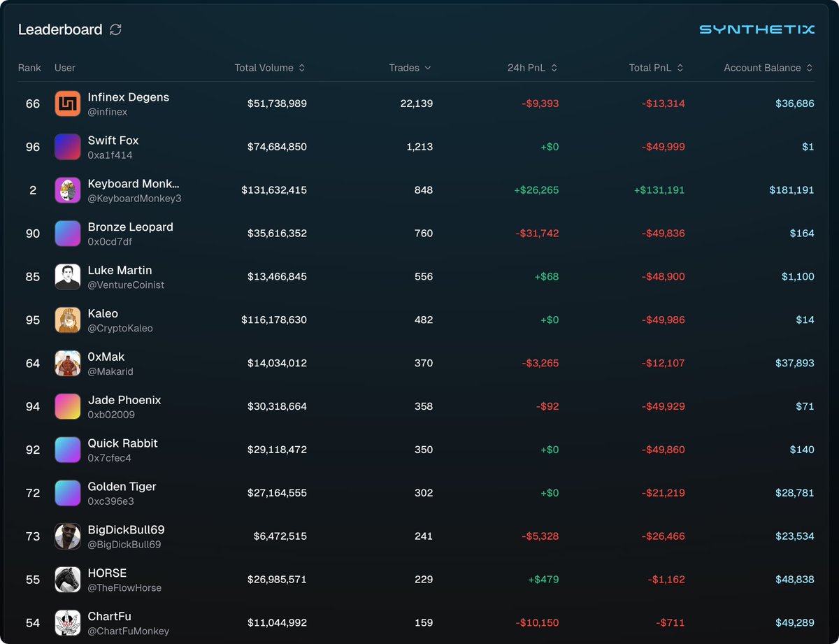This screenshot has width=839, height=644.
Task: Click the leaderboard refresh icon
Action: pyautogui.click(x=116, y=29)
